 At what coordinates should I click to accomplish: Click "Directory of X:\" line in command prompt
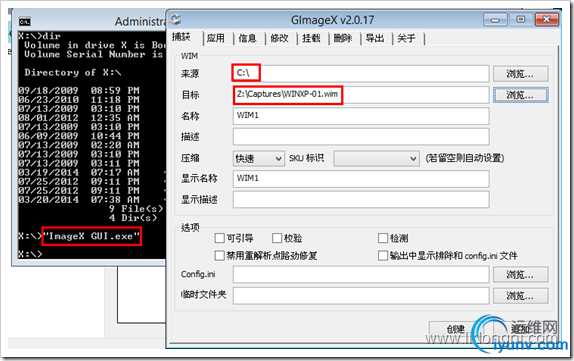(x=72, y=72)
